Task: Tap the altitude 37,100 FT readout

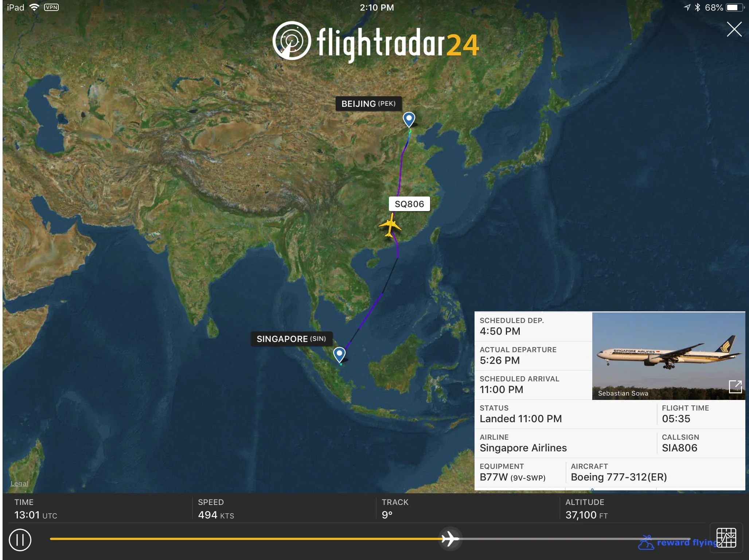Action: pos(586,515)
